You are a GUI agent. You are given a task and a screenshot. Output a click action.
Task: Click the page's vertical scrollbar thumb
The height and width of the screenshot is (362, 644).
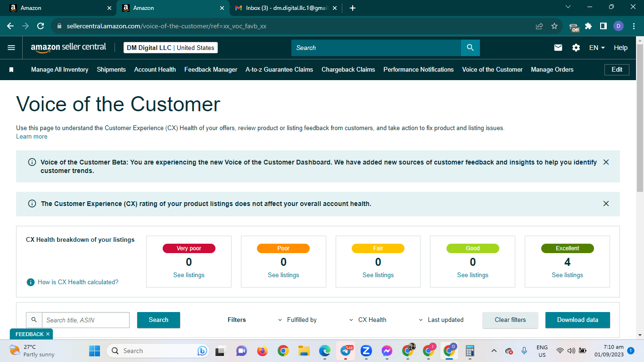click(x=640, y=118)
